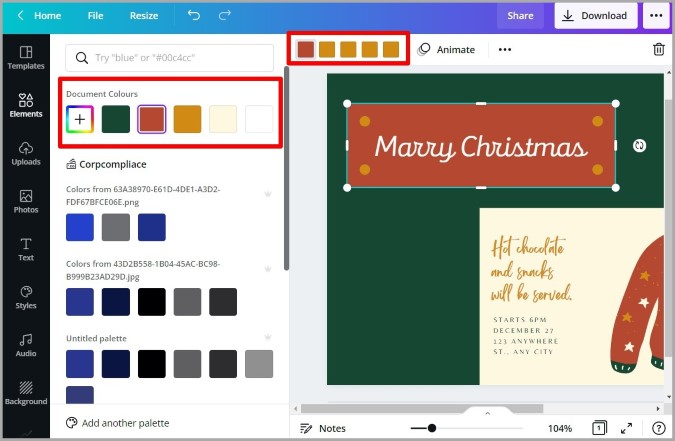Open the Photos panel
This screenshot has width=675, height=441.
click(26, 201)
